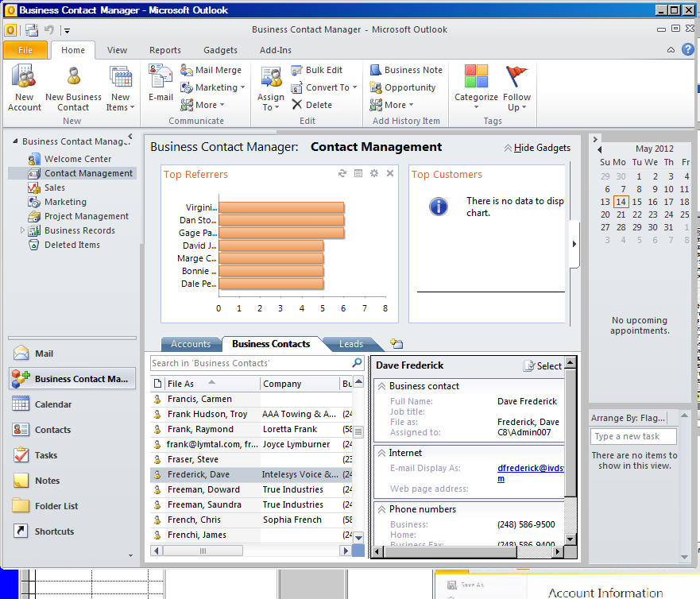Click the Search in Business Contacts field
Screen dimensions: 700x599
click(251, 363)
